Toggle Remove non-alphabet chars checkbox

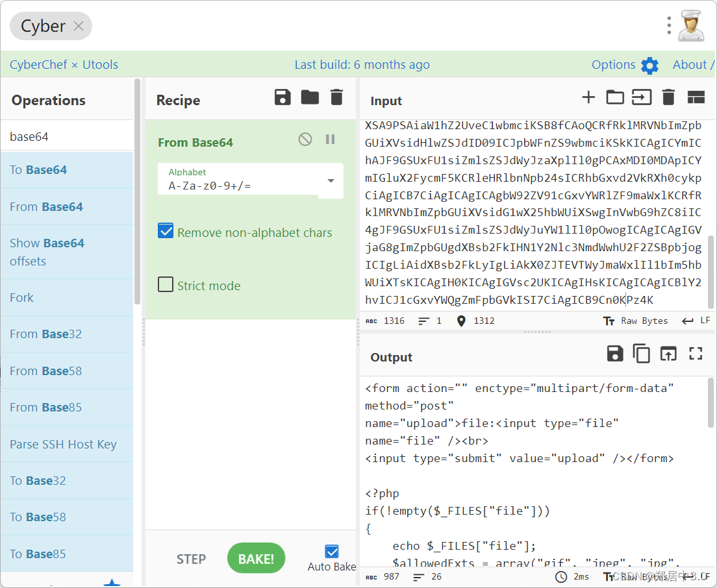[x=166, y=231]
